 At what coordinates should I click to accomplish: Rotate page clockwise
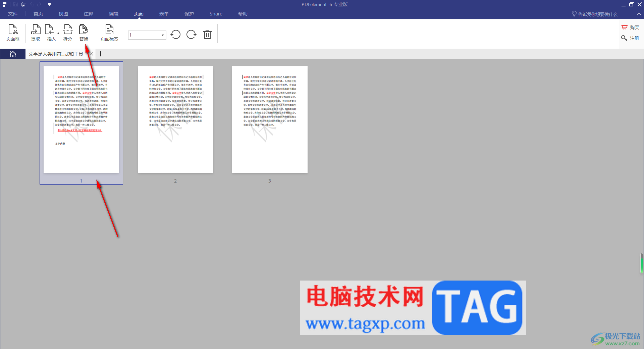click(x=192, y=35)
